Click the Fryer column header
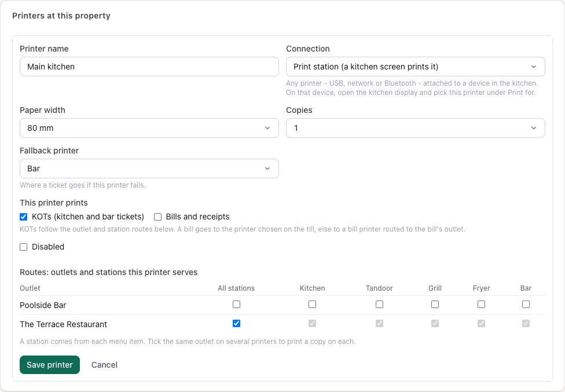Screen dimensions: 565x392 [x=482, y=288]
